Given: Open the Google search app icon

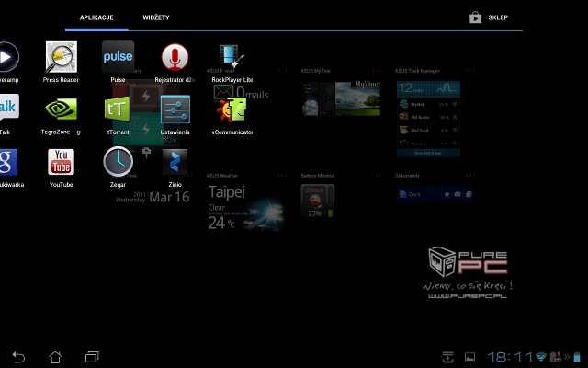Looking at the screenshot, I should 8,162.
